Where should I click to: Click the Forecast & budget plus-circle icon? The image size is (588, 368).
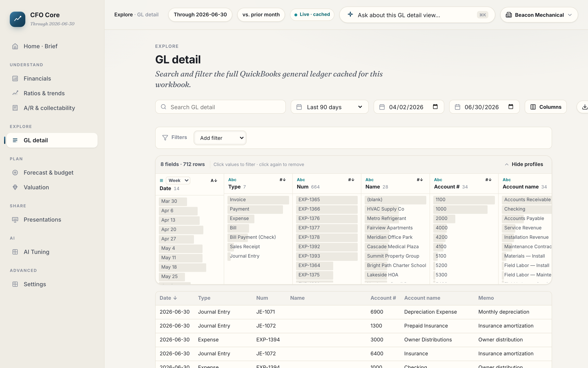click(15, 173)
